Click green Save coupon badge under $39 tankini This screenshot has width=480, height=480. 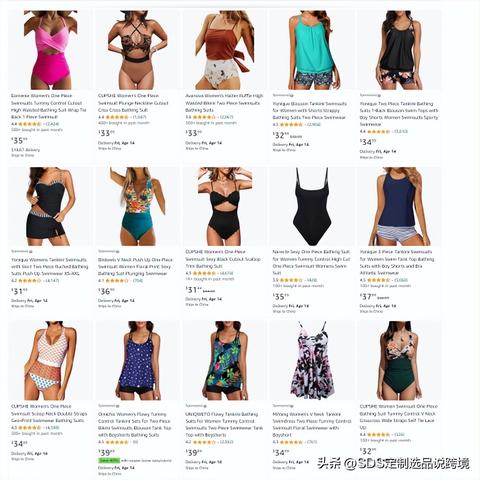(x=109, y=460)
